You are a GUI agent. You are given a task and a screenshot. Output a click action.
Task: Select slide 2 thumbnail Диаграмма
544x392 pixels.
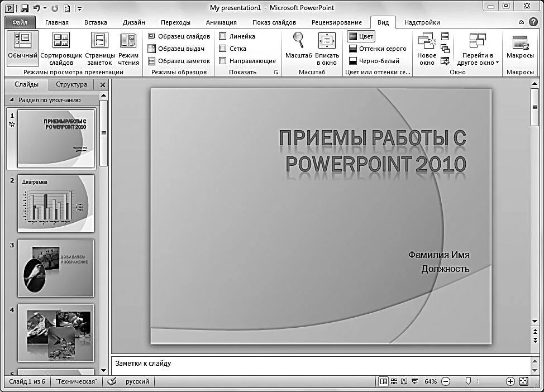pos(55,203)
